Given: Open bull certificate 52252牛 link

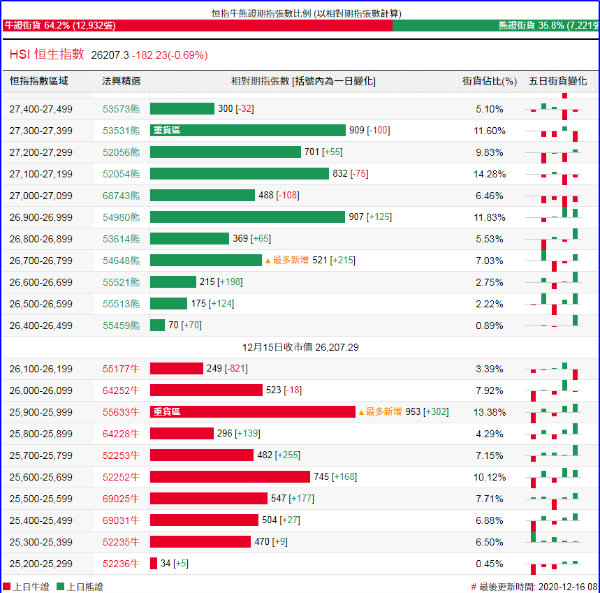Looking at the screenshot, I should [121, 477].
